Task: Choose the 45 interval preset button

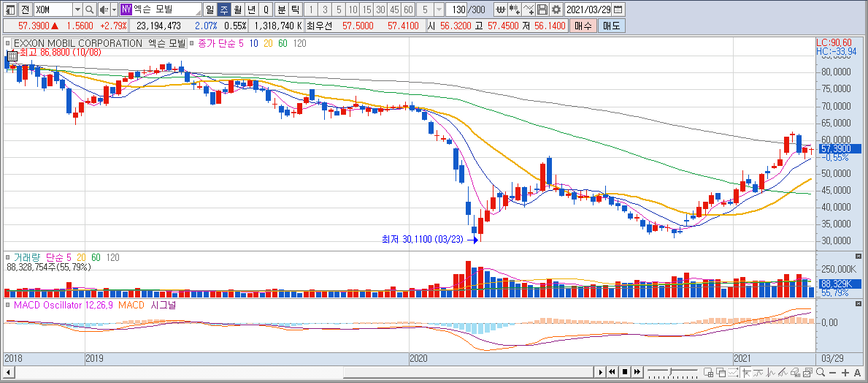Action: pyautogui.click(x=394, y=10)
